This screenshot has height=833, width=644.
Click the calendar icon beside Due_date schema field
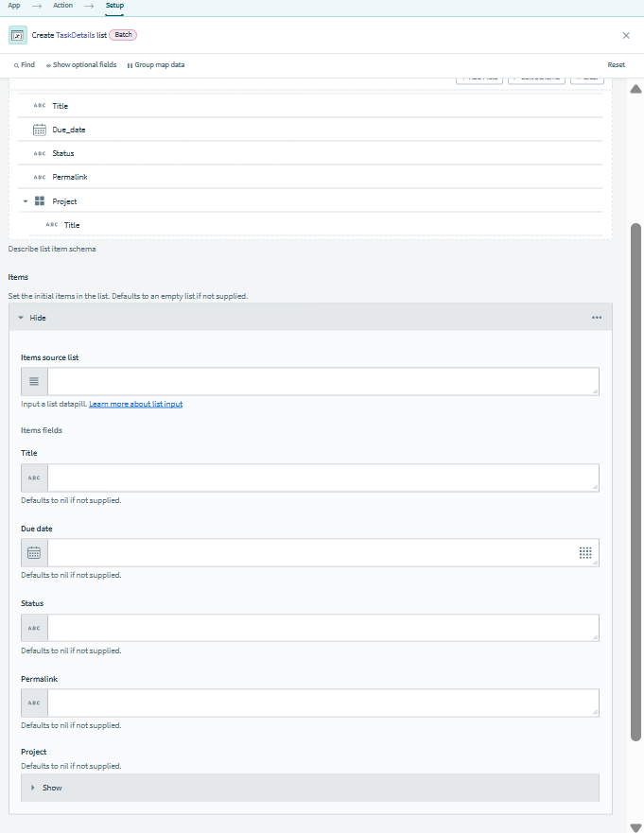(39, 130)
